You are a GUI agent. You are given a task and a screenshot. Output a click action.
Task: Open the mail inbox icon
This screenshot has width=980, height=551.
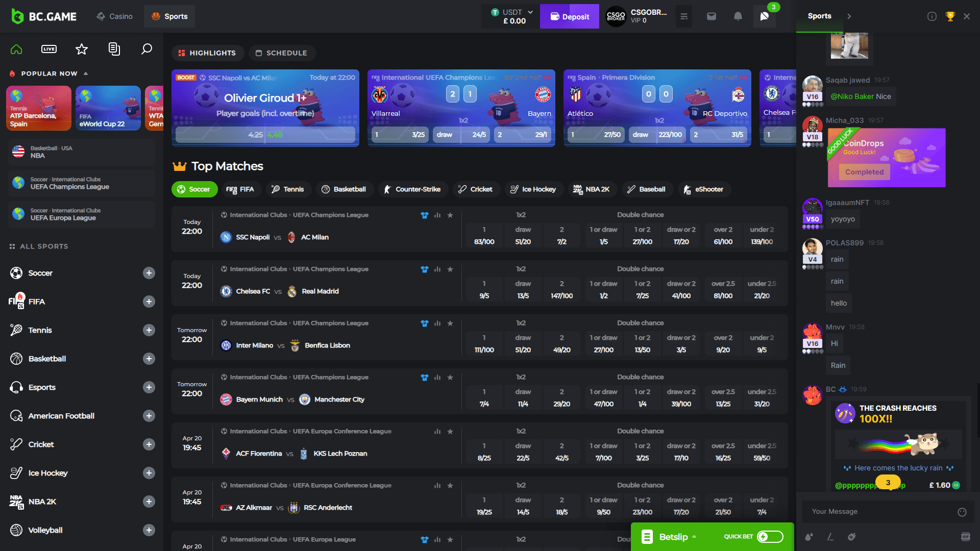click(x=712, y=16)
